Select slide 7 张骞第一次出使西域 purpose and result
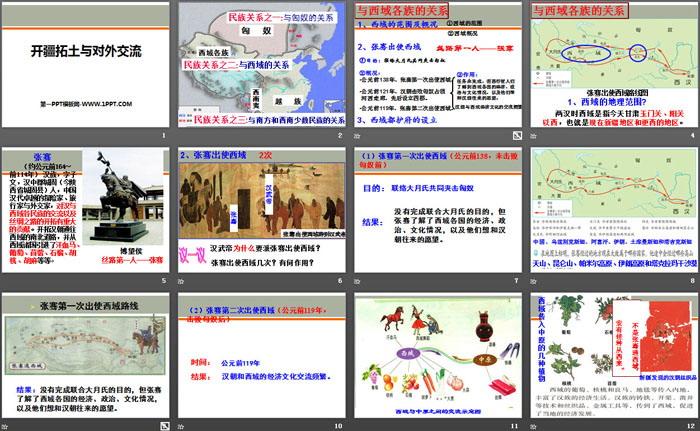 (x=438, y=210)
